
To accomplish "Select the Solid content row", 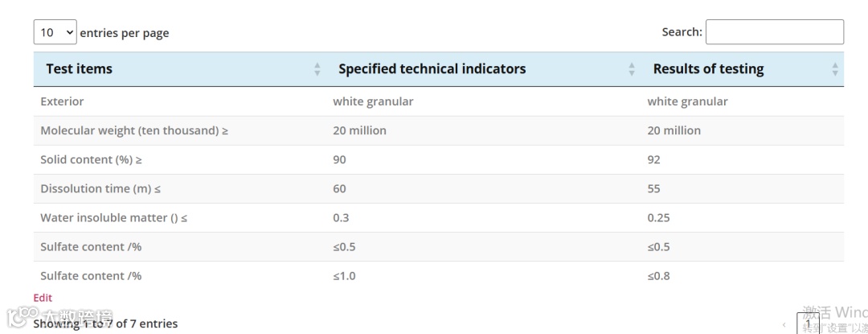I will click(439, 159).
